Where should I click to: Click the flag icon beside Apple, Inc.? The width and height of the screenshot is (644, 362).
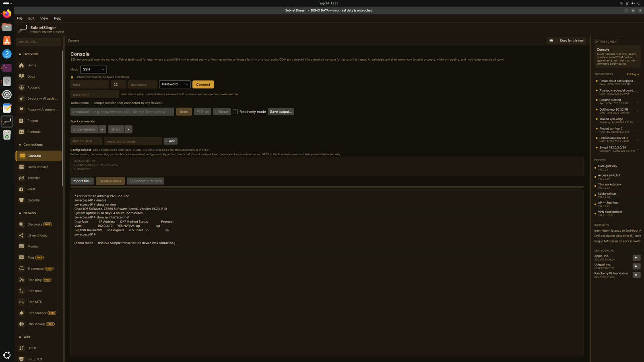tap(636, 257)
